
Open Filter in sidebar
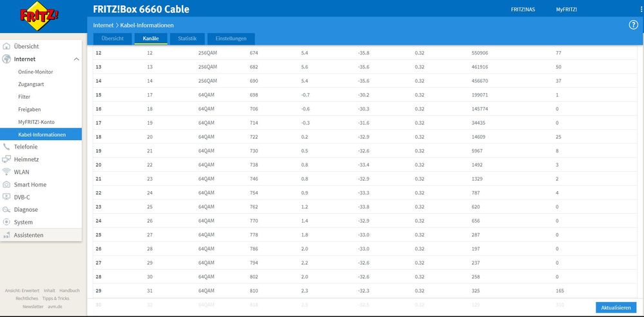pyautogui.click(x=24, y=97)
